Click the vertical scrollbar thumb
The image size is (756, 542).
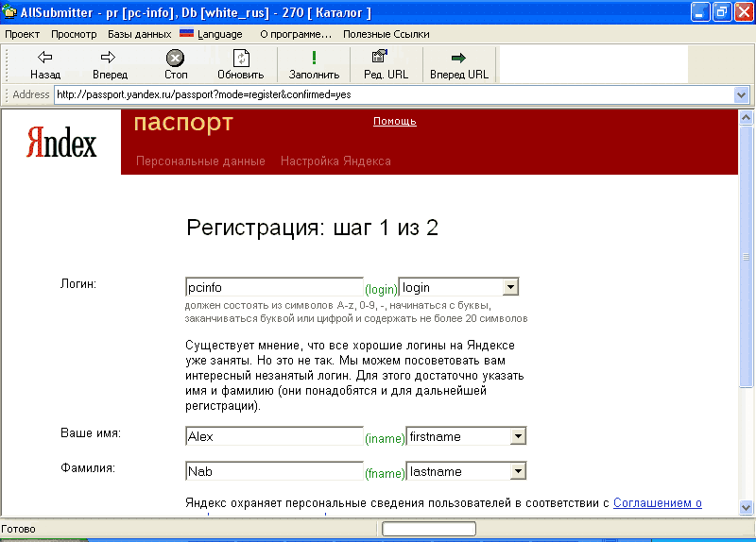(x=746, y=256)
